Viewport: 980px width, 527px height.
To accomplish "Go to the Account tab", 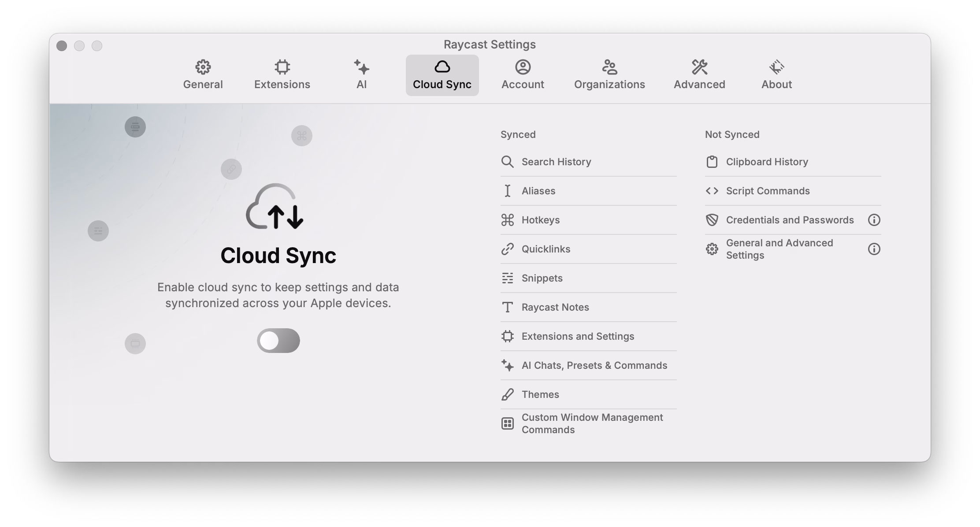I will coord(523,75).
